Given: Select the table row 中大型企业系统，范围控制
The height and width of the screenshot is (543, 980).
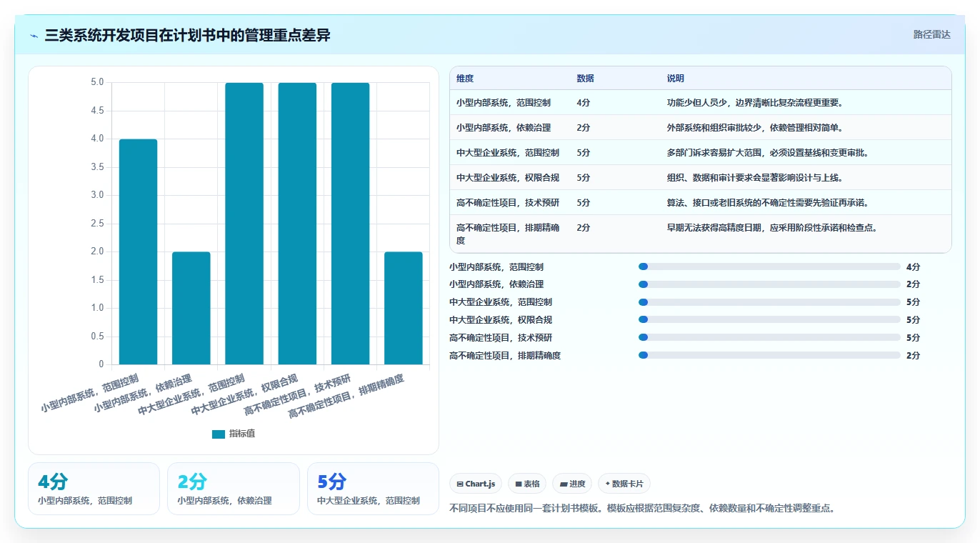Looking at the screenshot, I should pos(701,152).
